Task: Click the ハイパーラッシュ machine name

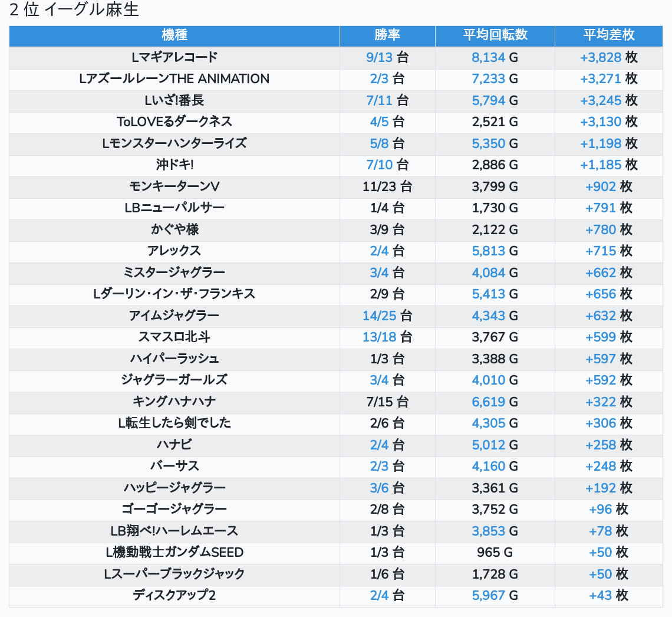Action: click(174, 359)
